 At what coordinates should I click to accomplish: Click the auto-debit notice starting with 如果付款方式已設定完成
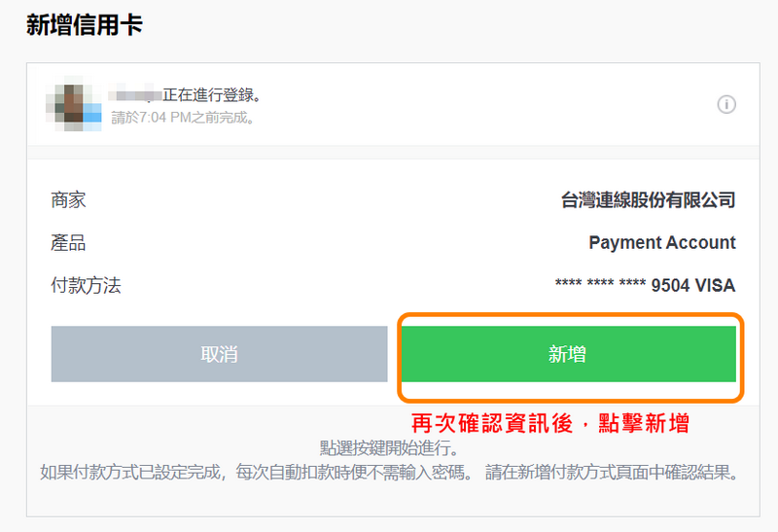(x=390, y=472)
